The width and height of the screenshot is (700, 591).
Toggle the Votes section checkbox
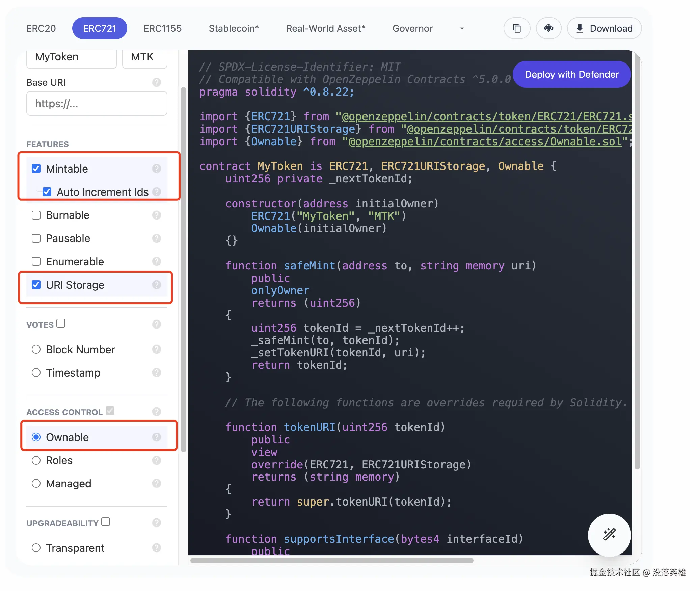(x=61, y=324)
